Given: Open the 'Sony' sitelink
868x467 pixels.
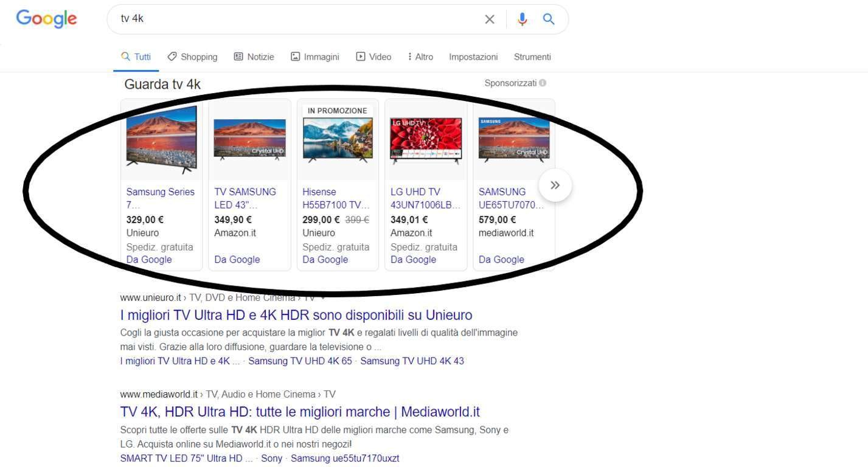Looking at the screenshot, I should tap(272, 458).
